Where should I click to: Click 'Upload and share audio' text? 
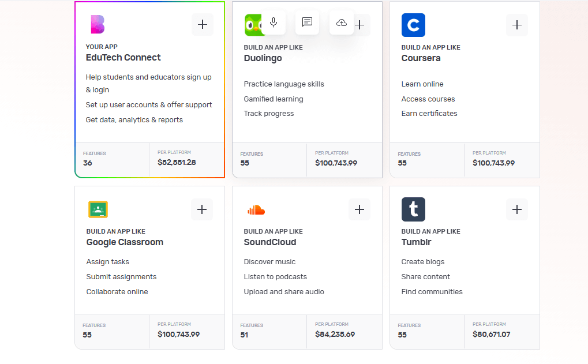coord(284,292)
